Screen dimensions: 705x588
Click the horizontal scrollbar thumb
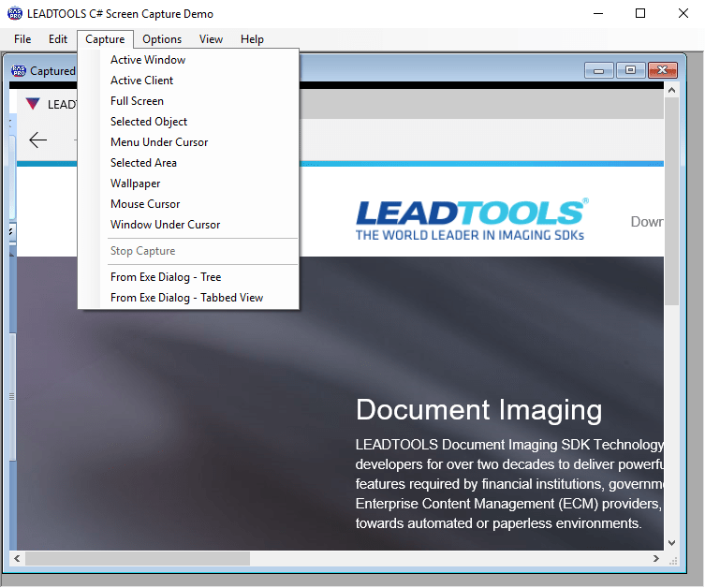coord(138,559)
